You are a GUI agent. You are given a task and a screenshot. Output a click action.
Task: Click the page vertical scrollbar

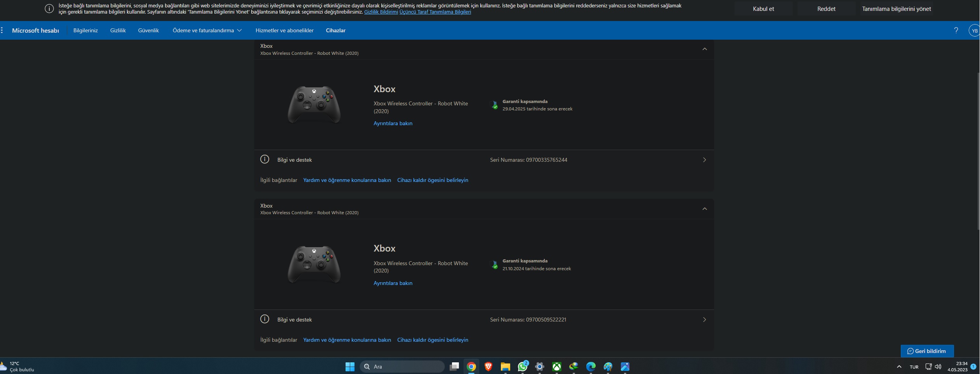tap(978, 151)
